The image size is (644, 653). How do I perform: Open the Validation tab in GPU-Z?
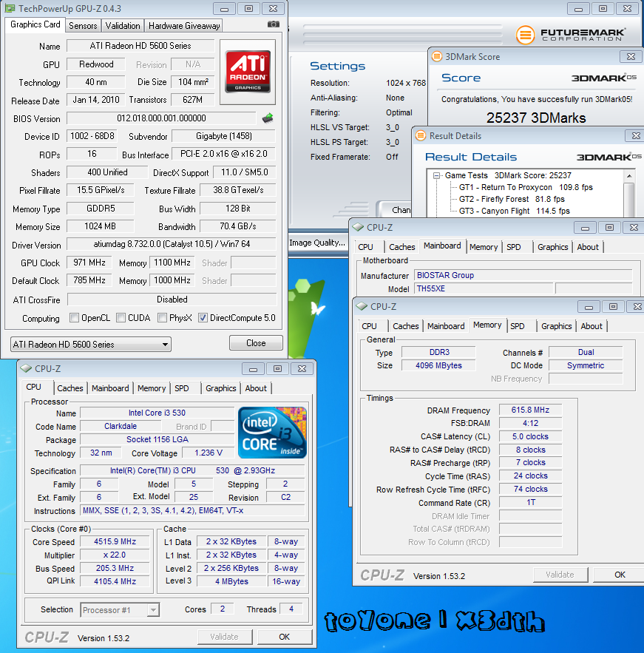pyautogui.click(x=123, y=26)
